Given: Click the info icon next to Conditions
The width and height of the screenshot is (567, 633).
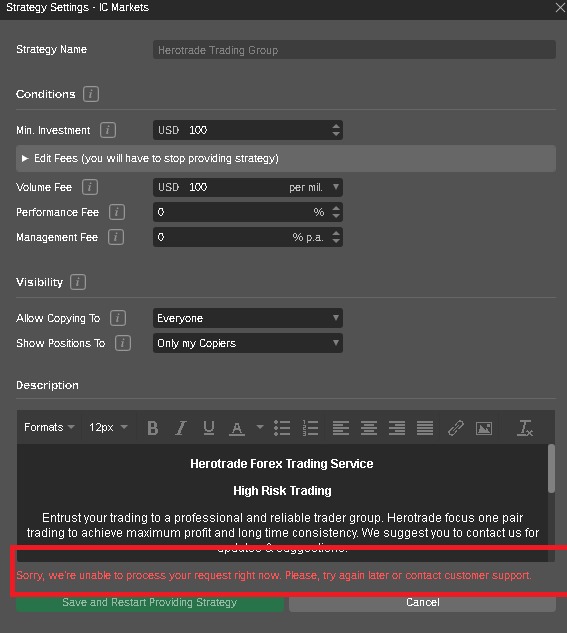Looking at the screenshot, I should 91,94.
